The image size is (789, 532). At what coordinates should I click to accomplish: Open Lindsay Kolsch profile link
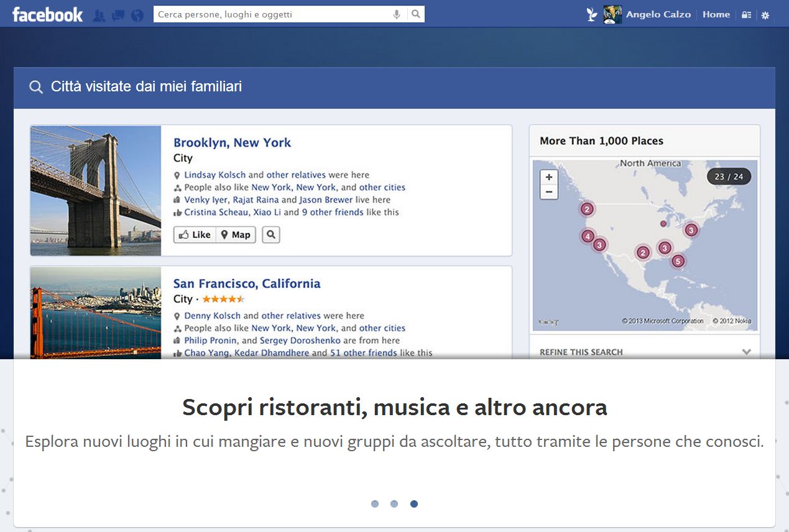215,175
